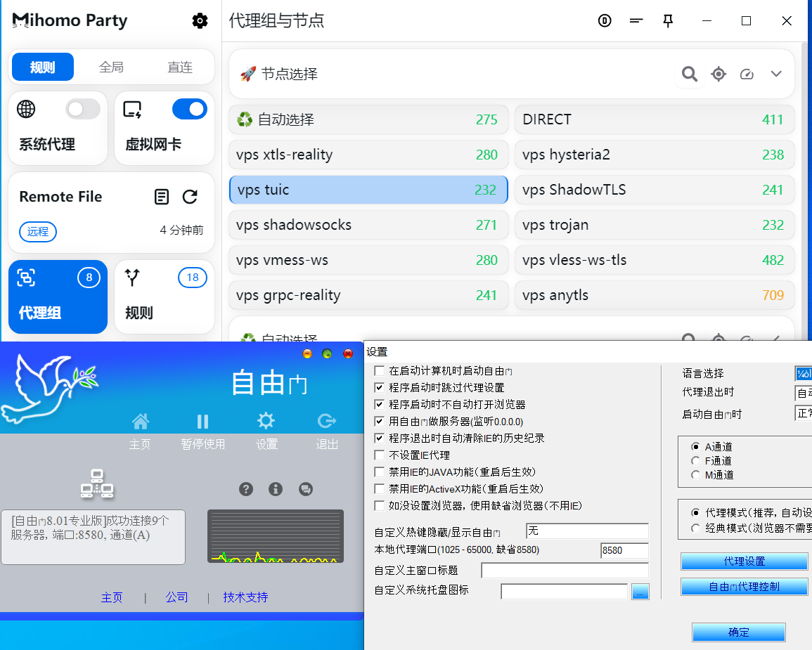Open the 规则 card with 18 badge
This screenshot has height=650, width=812.
[165, 297]
